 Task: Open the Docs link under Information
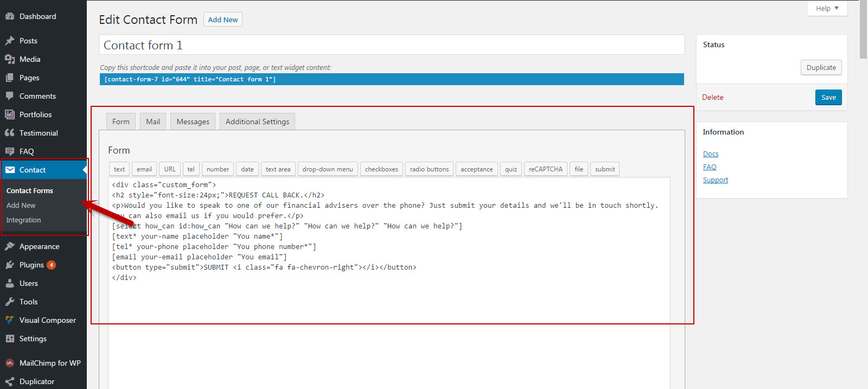(x=710, y=154)
